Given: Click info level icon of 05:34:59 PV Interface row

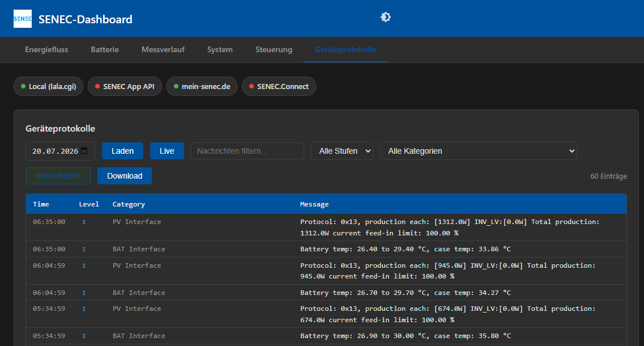Looking at the screenshot, I should (84, 309).
